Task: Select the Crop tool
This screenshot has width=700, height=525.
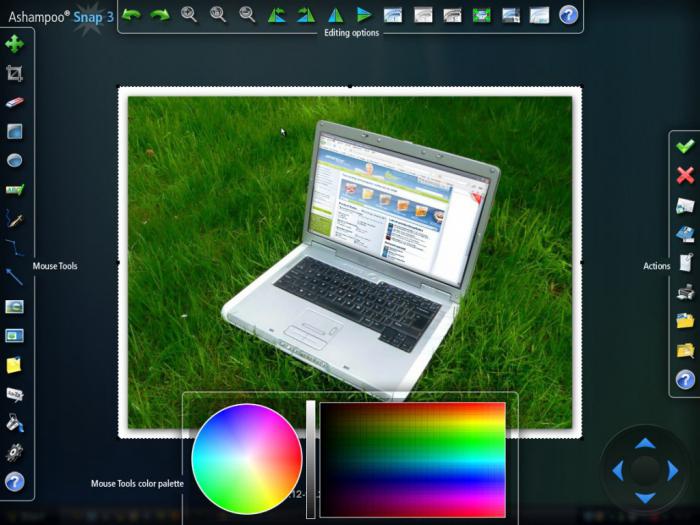Action: coord(14,73)
